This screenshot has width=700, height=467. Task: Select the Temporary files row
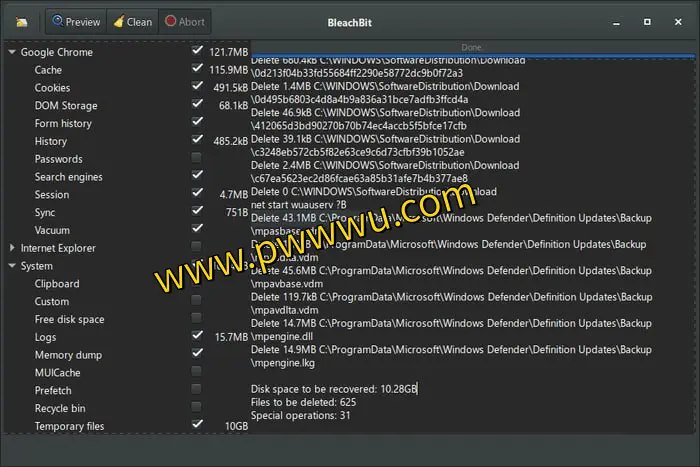point(70,426)
